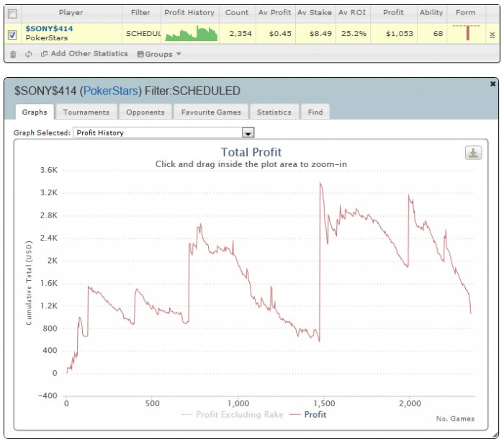Sort by the Filter column header
The height and width of the screenshot is (443, 504).
tap(140, 12)
